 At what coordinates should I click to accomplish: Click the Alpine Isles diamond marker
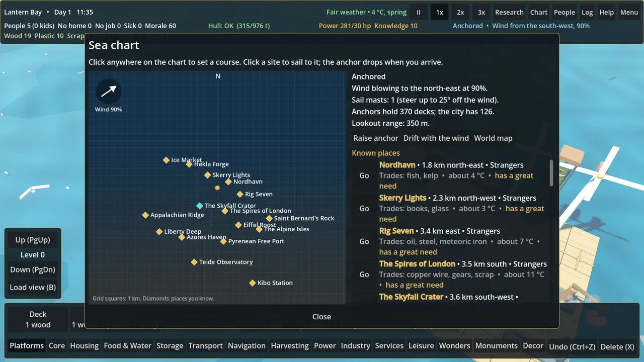pyautogui.click(x=259, y=229)
